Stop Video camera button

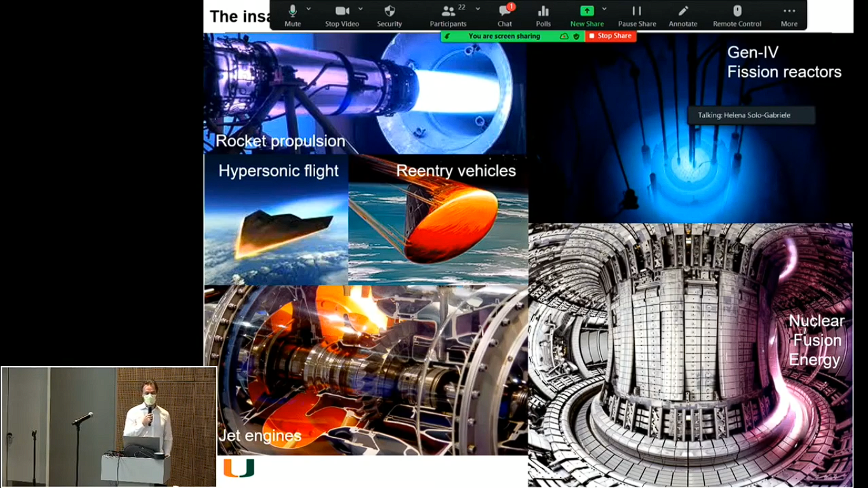(342, 15)
